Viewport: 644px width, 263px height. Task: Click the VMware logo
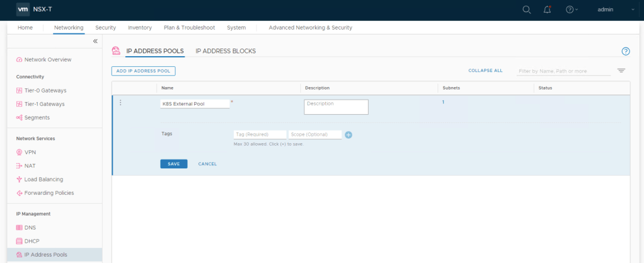point(23,9)
